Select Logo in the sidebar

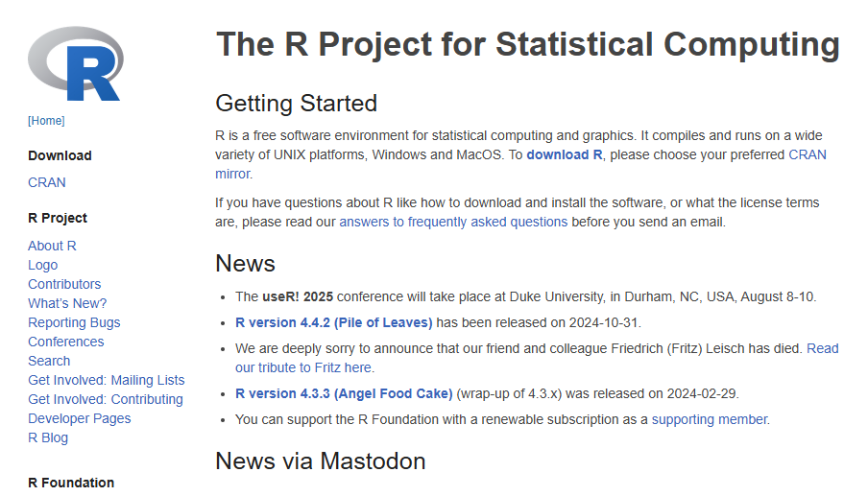(43, 265)
